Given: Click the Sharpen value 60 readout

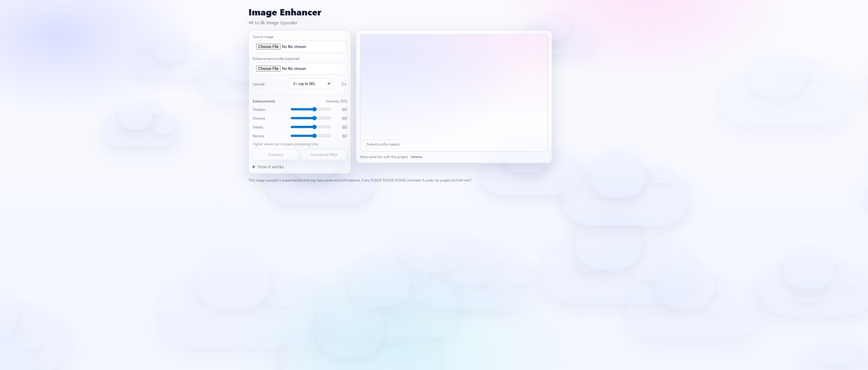Looking at the screenshot, I should pyautogui.click(x=344, y=110).
